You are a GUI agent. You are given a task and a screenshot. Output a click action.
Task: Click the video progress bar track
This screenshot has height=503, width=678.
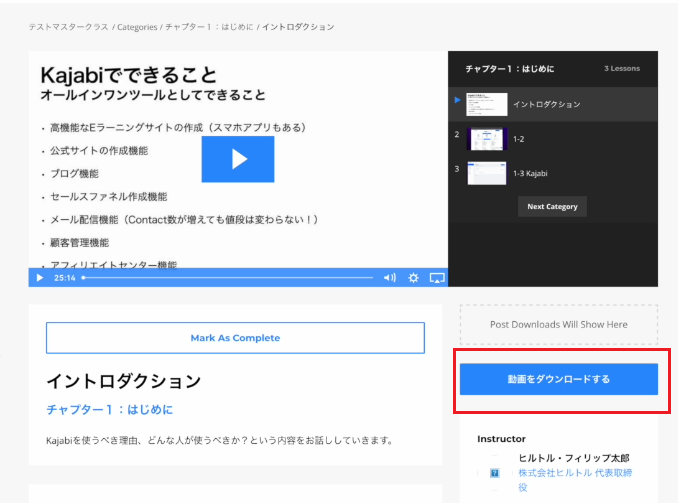click(x=228, y=278)
